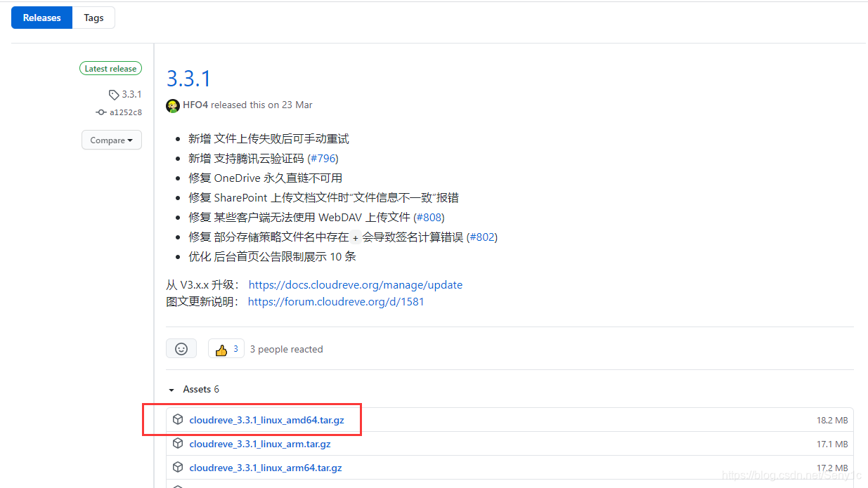Click the '新增 文件上传失败后可手动重试' line
The width and height of the screenshot is (868, 488).
(268, 138)
